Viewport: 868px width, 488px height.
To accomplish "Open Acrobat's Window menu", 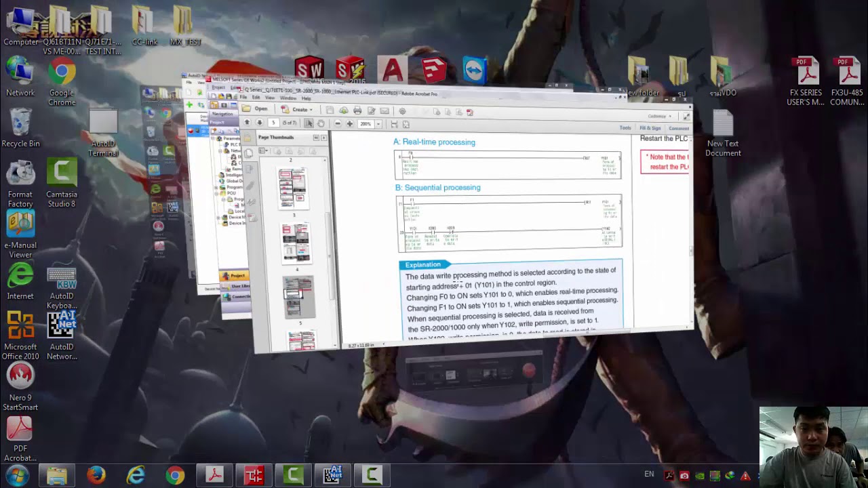I will [x=288, y=98].
